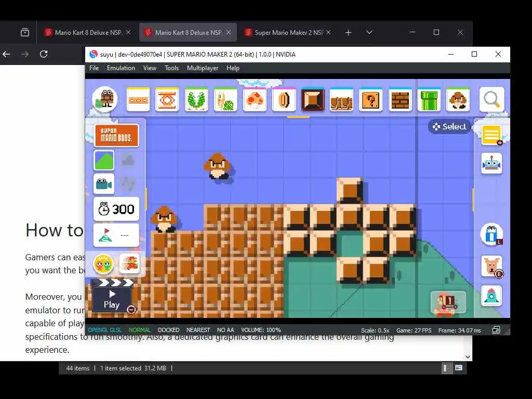
Task: Open the autoscroll camera setting
Action: point(104,184)
